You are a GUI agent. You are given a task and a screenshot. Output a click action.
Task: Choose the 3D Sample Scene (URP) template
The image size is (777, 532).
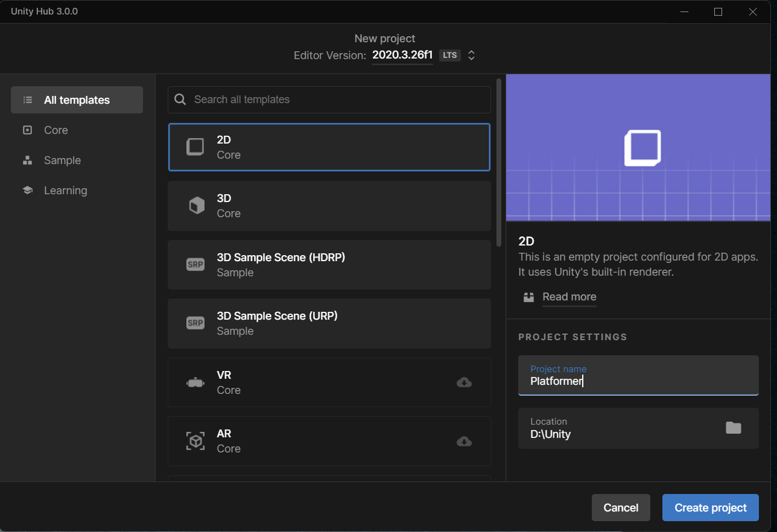point(329,323)
